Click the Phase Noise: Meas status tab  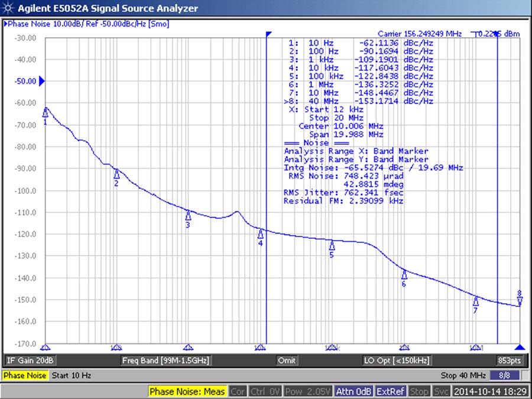[x=187, y=391]
